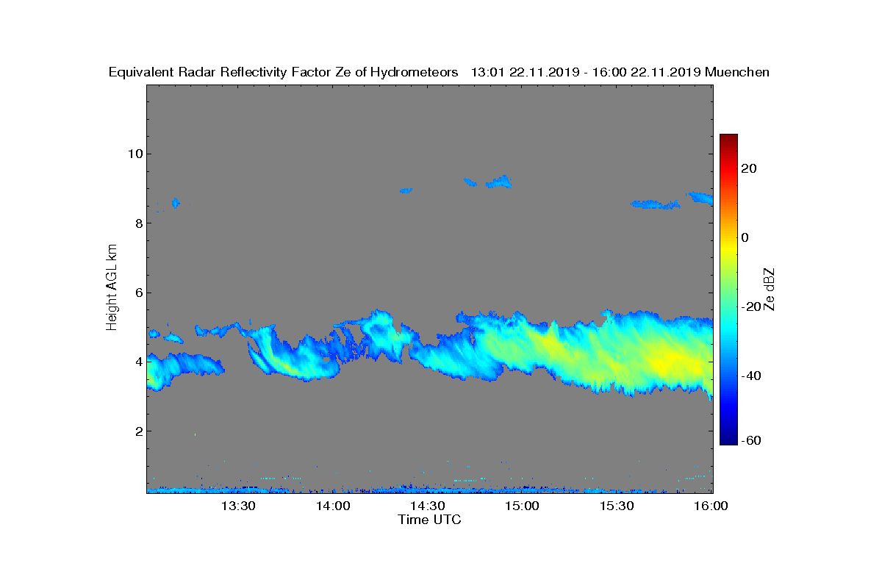Click the 14:00 time tick label
Viewport: 882px width, 588px height.
pos(333,506)
